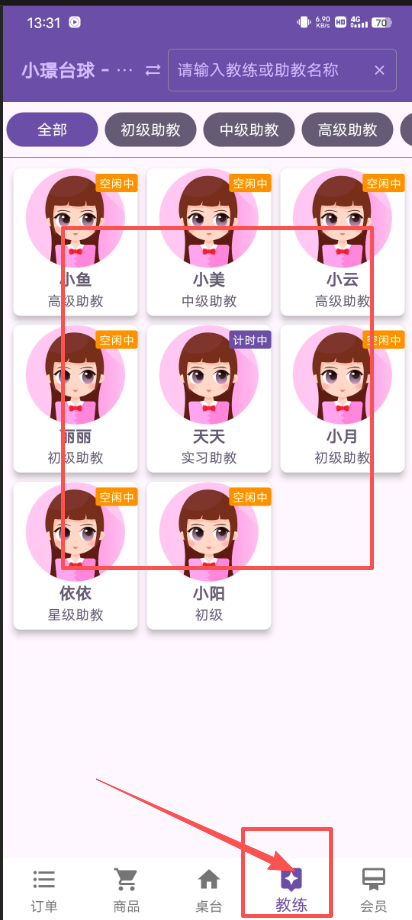
Task: Tap 空闲中 badge on 小阳 card
Action: point(249,497)
